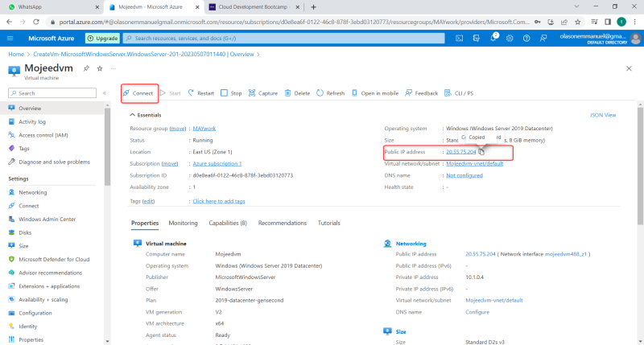Copy the public IP address to clipboard

click(481, 152)
